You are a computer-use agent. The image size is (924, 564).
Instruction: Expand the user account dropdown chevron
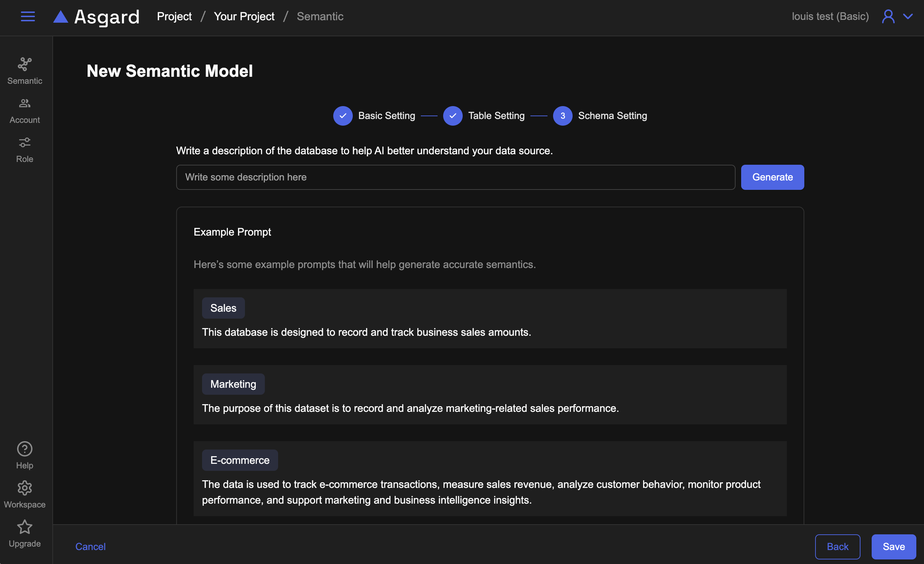pos(908,16)
